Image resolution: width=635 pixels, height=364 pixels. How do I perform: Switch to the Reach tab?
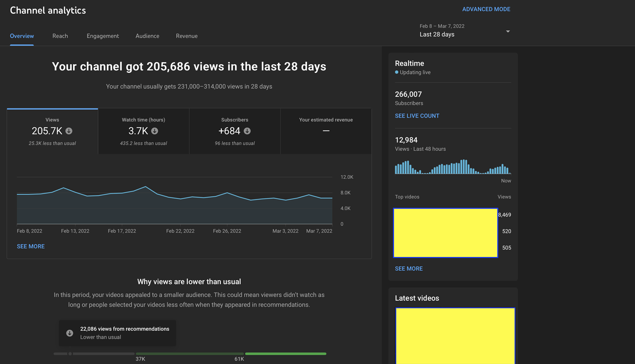(60, 36)
